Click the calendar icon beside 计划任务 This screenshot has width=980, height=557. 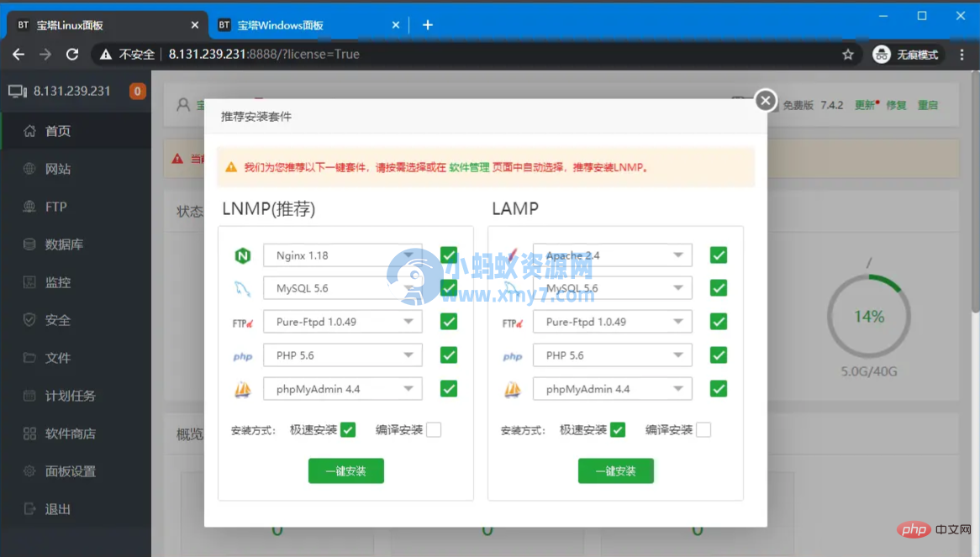[x=29, y=395]
